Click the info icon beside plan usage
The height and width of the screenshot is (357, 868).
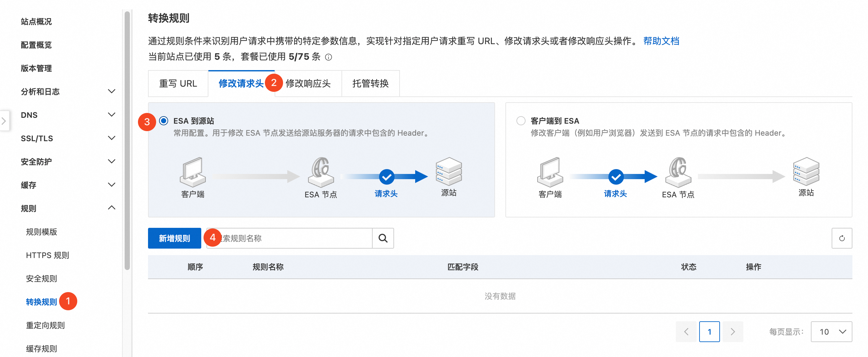click(328, 57)
